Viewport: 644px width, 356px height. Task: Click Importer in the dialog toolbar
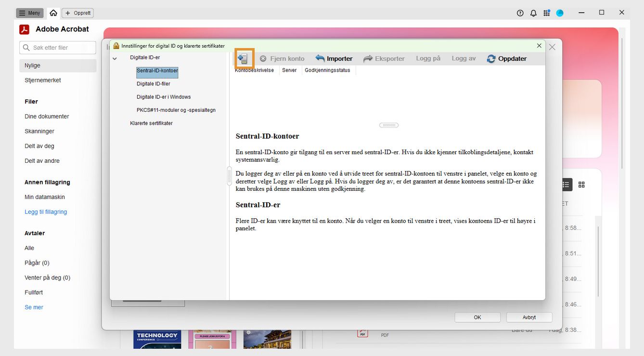[334, 59]
